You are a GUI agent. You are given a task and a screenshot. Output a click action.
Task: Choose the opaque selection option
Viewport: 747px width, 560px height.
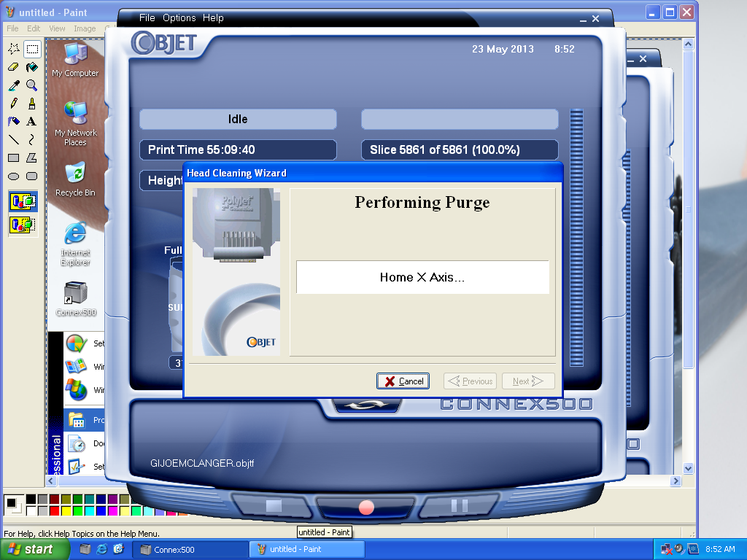pyautogui.click(x=23, y=201)
